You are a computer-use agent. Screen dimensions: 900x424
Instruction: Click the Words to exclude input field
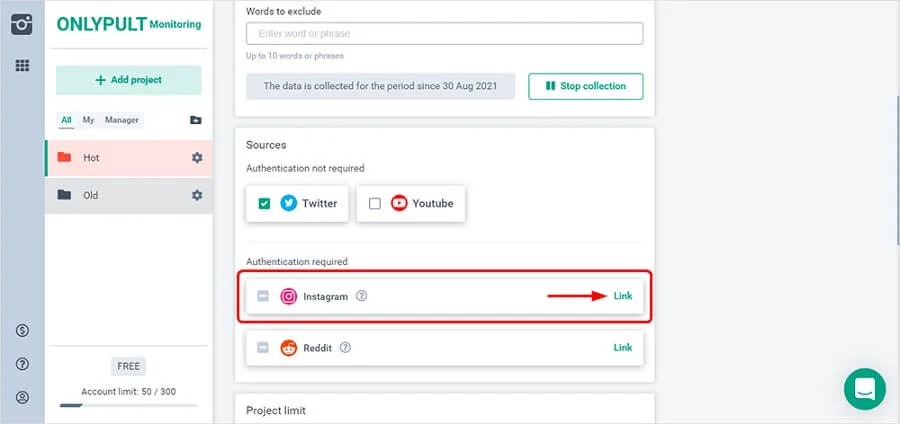[x=444, y=34]
